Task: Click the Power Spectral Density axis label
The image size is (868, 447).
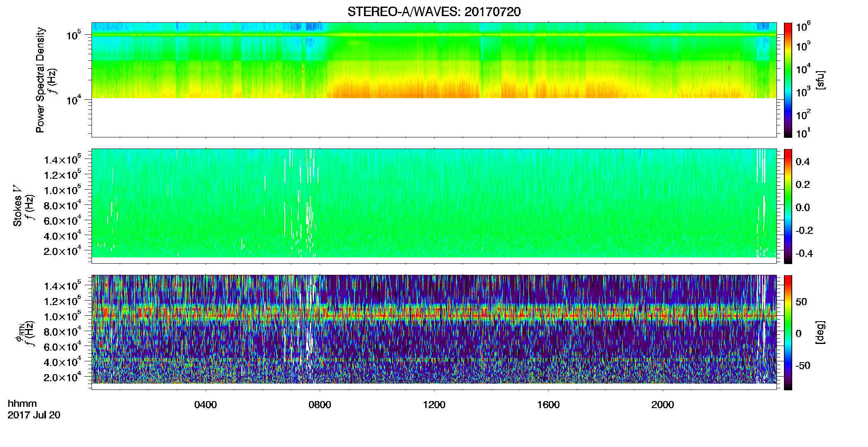Action: (40, 80)
